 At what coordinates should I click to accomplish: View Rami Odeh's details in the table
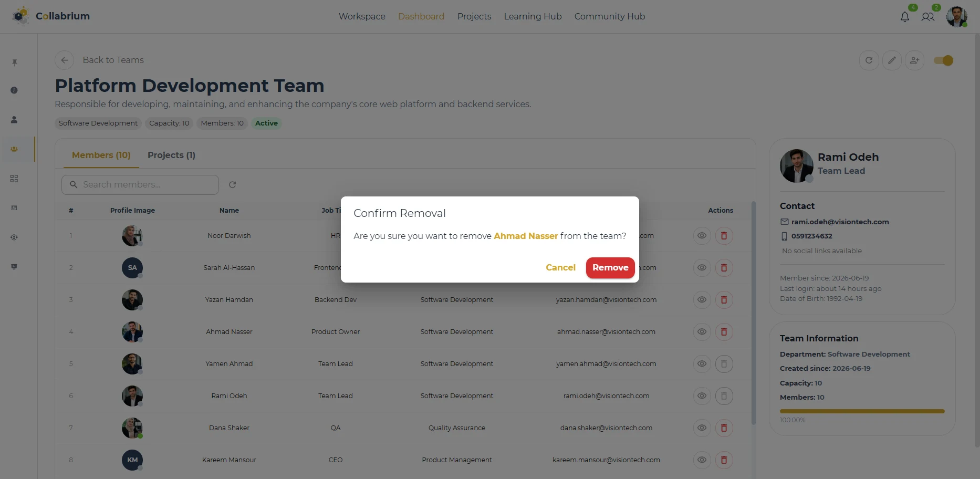pos(702,396)
